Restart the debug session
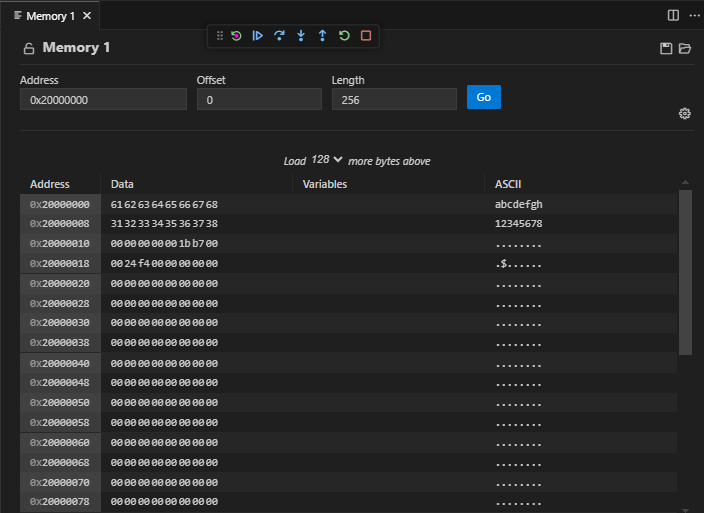This screenshot has height=513, width=704. [344, 35]
